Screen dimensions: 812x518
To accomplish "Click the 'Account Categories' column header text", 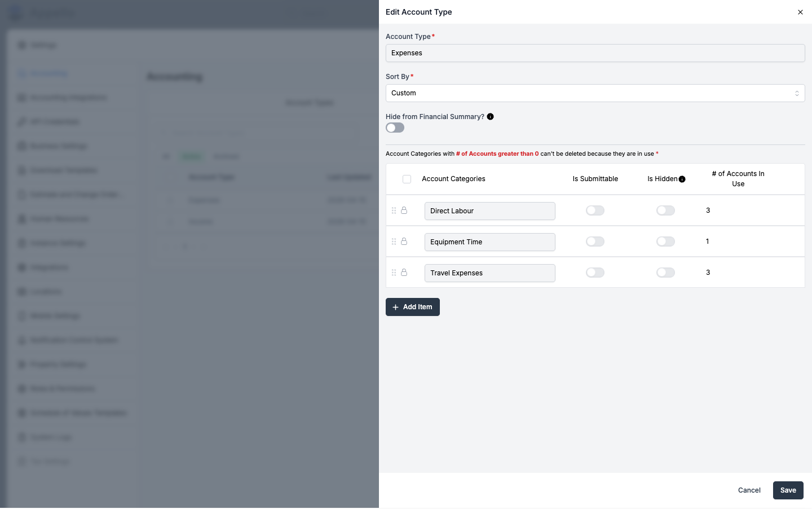I will (x=453, y=179).
